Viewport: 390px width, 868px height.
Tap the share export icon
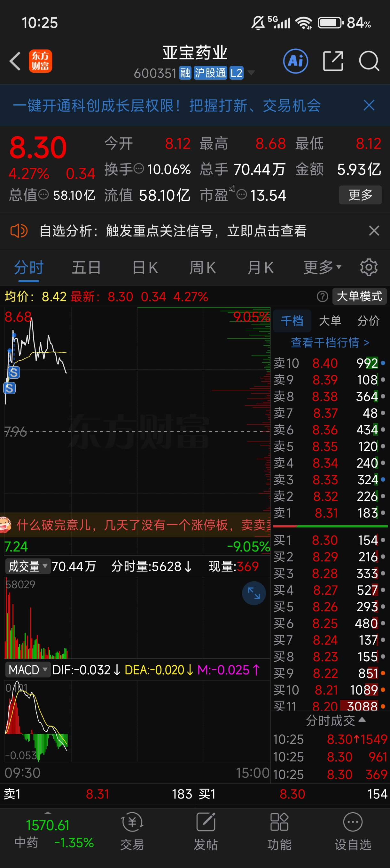[x=333, y=61]
